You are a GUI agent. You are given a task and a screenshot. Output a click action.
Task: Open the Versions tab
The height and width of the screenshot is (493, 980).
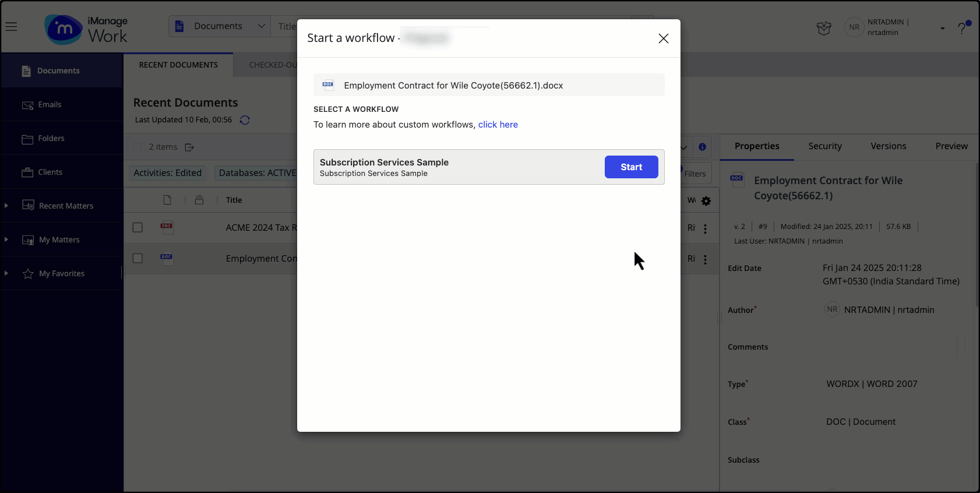(x=889, y=146)
